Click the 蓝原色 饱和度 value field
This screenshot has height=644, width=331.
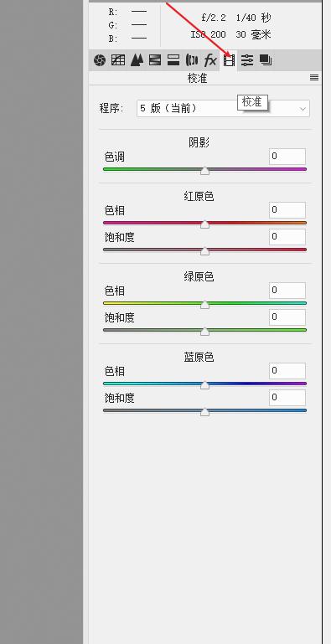coord(287,398)
